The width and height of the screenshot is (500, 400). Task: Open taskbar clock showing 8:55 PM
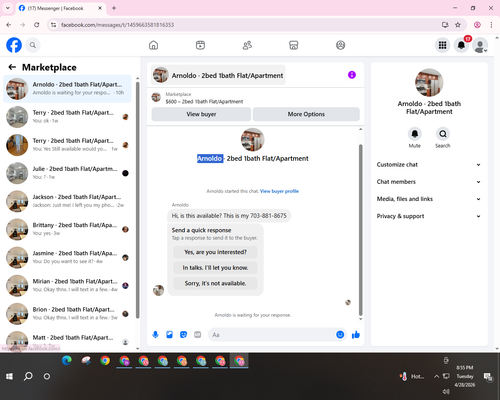(x=465, y=376)
